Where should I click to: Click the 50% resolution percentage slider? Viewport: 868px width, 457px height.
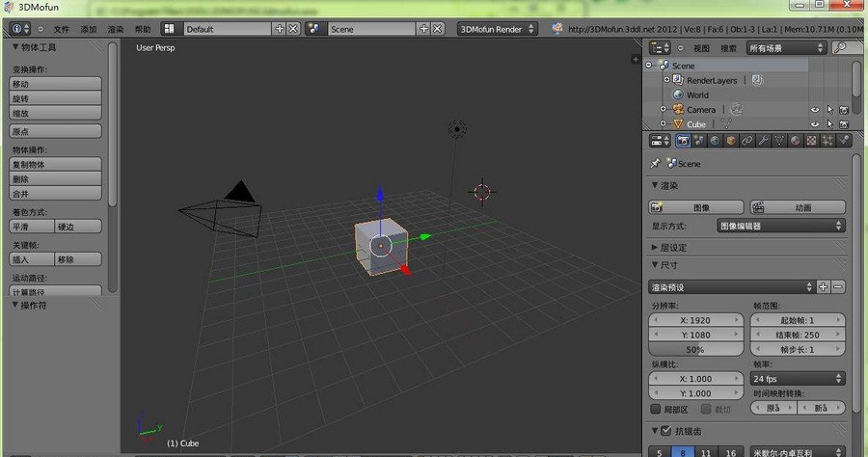pyautogui.click(x=695, y=349)
